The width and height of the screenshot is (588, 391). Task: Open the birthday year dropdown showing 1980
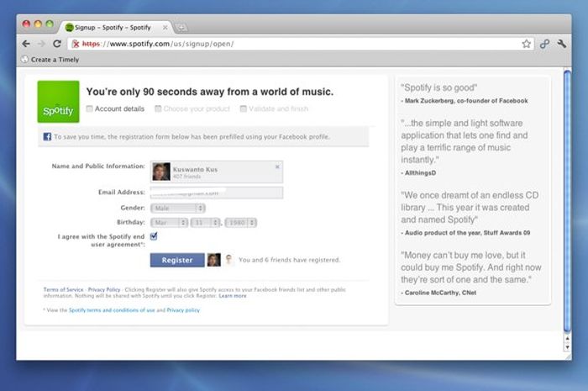pos(241,223)
